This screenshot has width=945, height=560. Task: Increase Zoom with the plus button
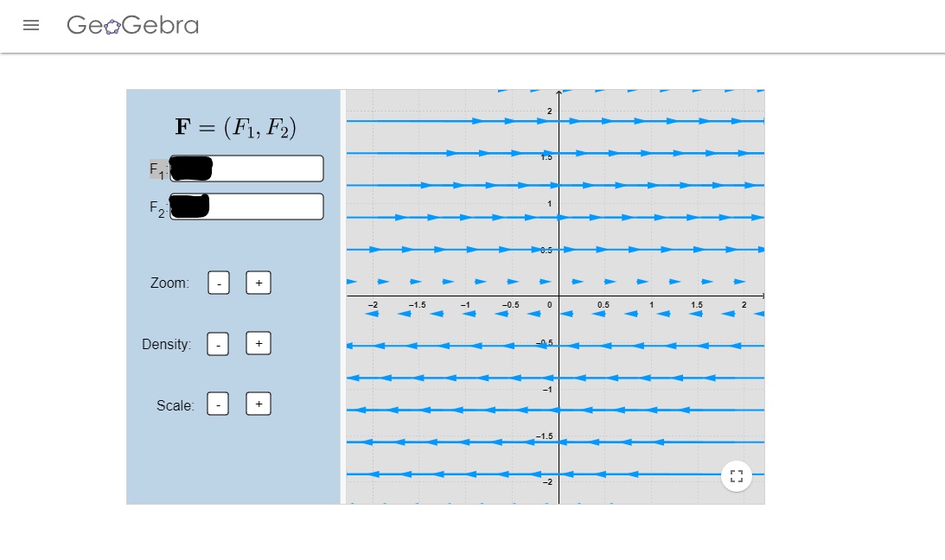coord(258,283)
